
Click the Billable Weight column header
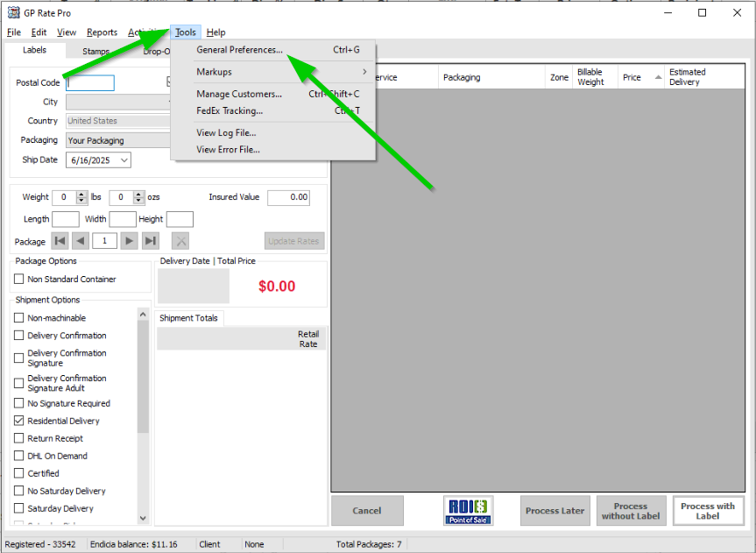[595, 77]
